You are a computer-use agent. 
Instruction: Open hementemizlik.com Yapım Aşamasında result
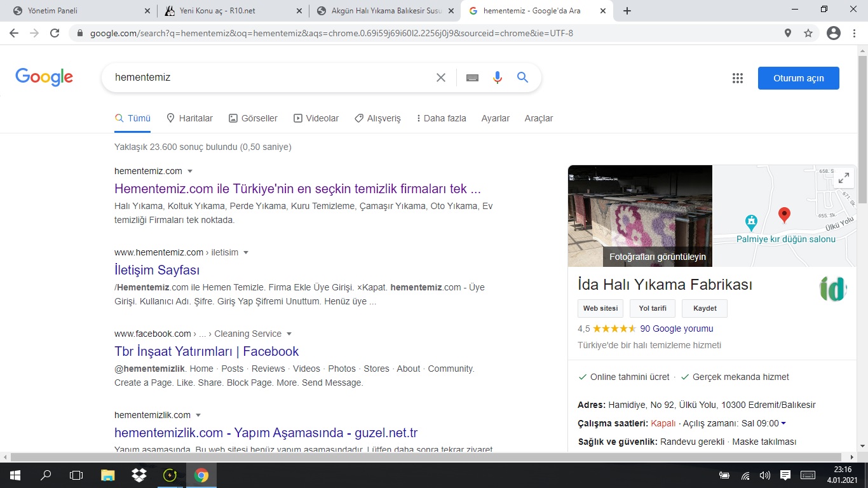coord(266,433)
